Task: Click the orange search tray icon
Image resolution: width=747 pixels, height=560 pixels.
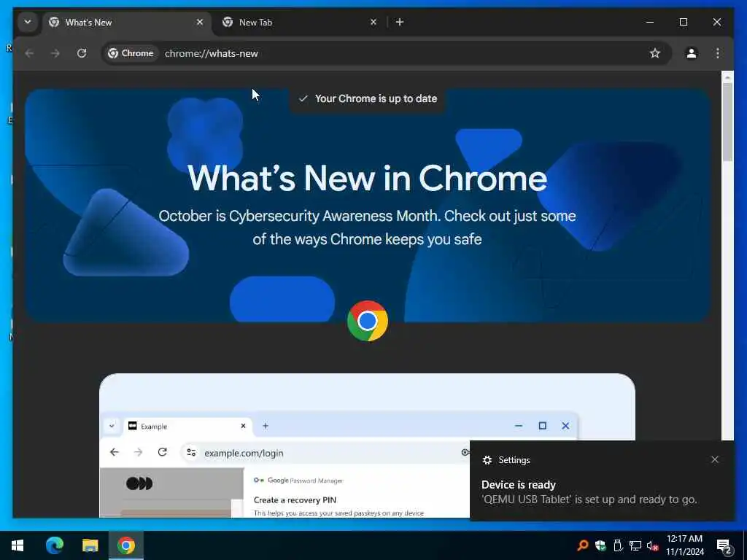Action: (x=582, y=545)
